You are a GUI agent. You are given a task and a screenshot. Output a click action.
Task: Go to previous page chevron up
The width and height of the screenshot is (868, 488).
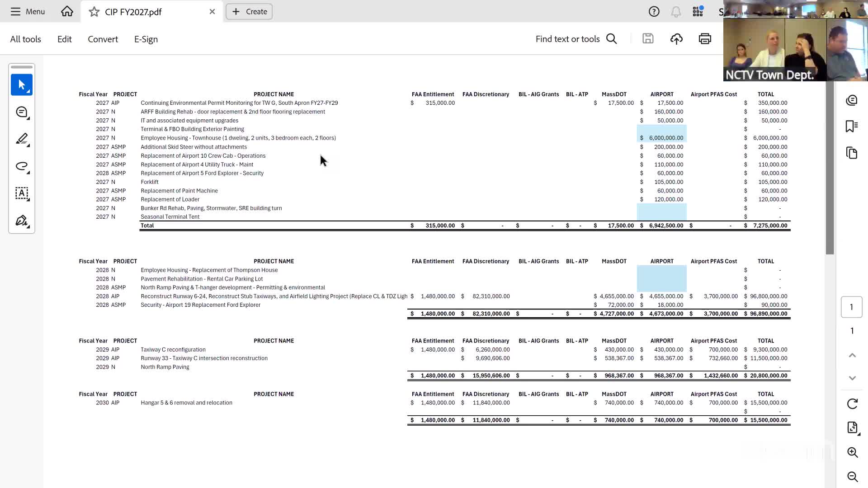click(852, 355)
